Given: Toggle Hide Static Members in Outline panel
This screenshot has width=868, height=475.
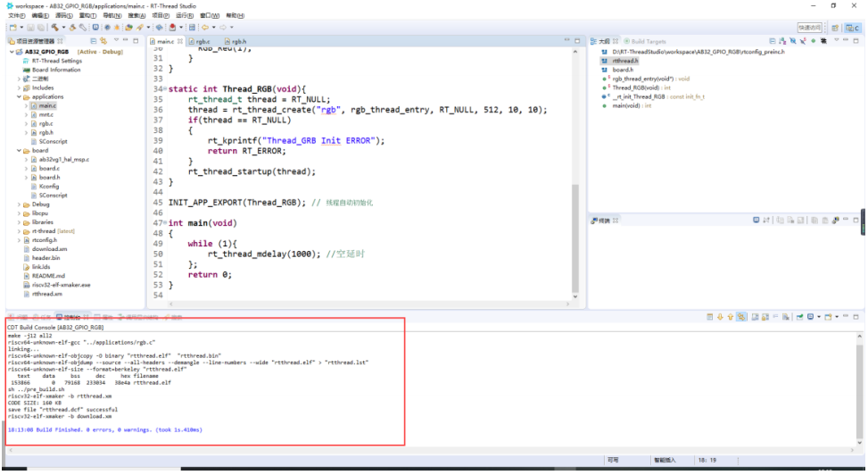Looking at the screenshot, I should 803,41.
